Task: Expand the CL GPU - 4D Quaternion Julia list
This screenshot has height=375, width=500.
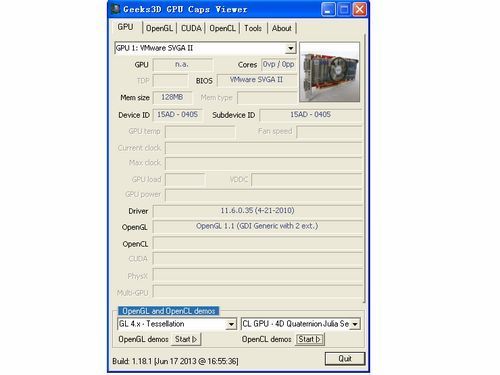Action: pyautogui.click(x=355, y=324)
